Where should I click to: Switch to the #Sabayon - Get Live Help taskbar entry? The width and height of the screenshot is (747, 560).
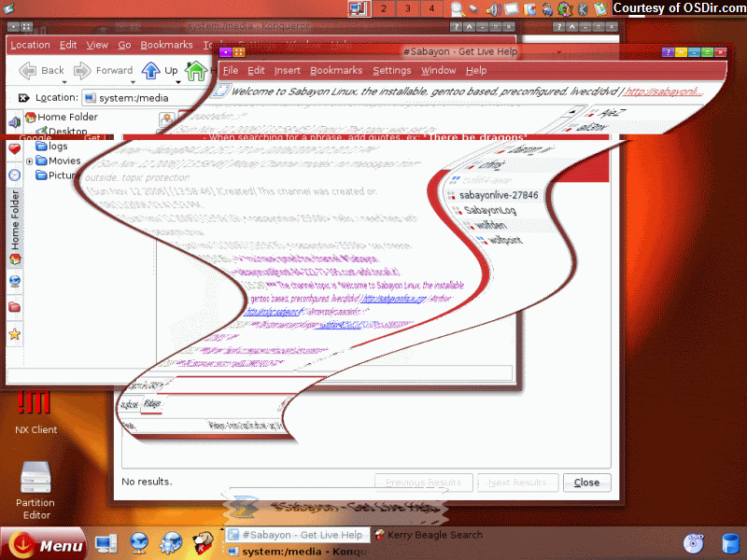pos(297,535)
